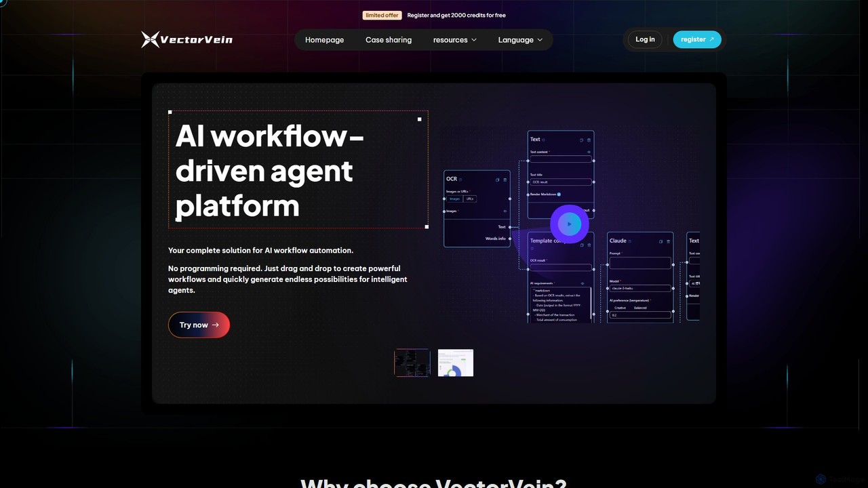Open the Model dropdown showing claude-3-haiku
Viewport: 868px width, 488px height.
tap(640, 288)
